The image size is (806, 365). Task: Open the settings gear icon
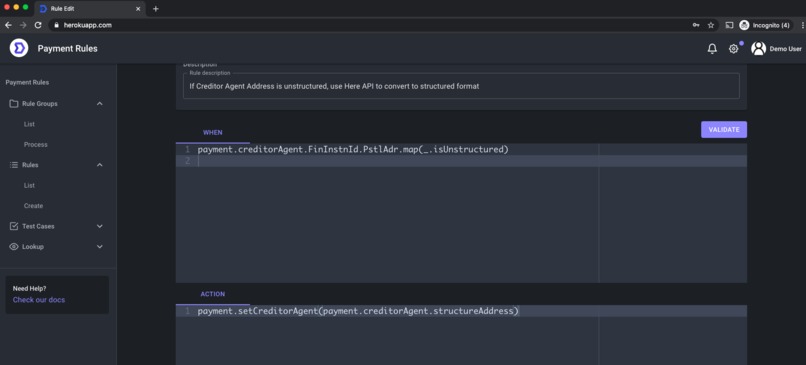click(734, 49)
